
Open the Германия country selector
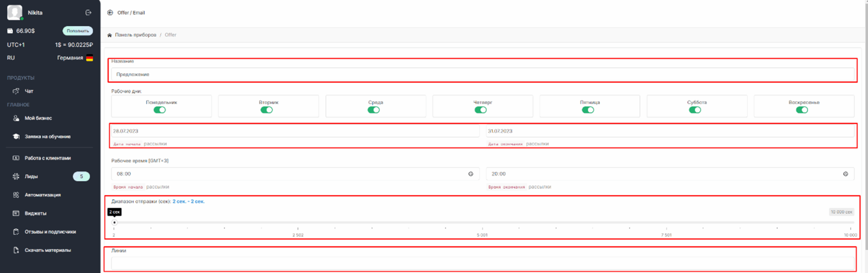point(70,58)
